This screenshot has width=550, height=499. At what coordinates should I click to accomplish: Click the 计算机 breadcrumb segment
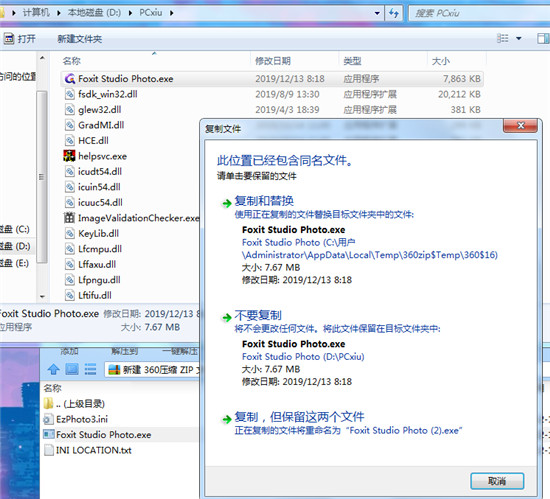(36, 13)
